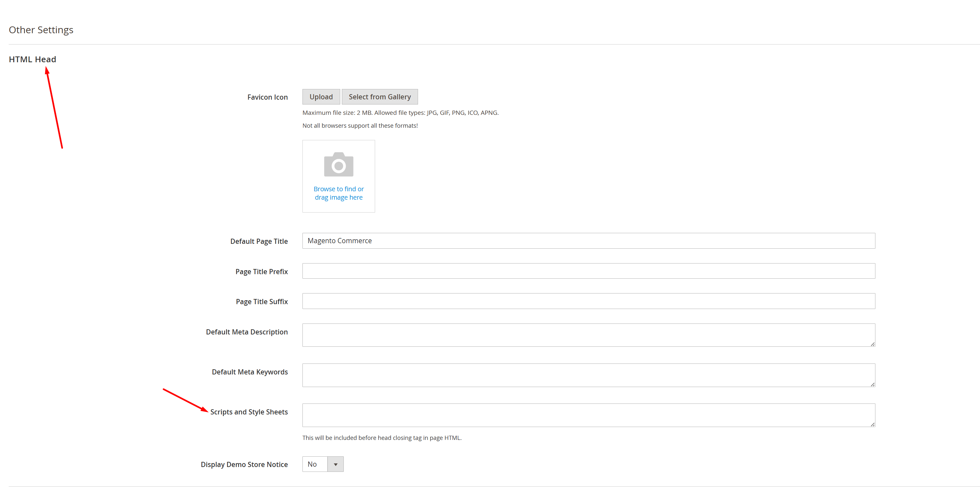Open the Display Demo Store Notice dropdown
The image size is (980, 497).
point(323,464)
